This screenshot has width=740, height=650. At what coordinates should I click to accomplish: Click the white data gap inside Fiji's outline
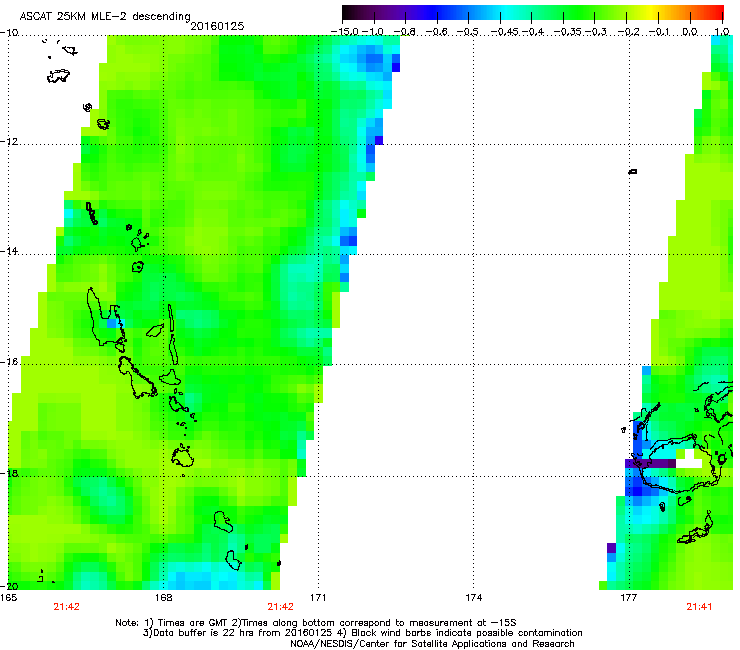click(693, 459)
